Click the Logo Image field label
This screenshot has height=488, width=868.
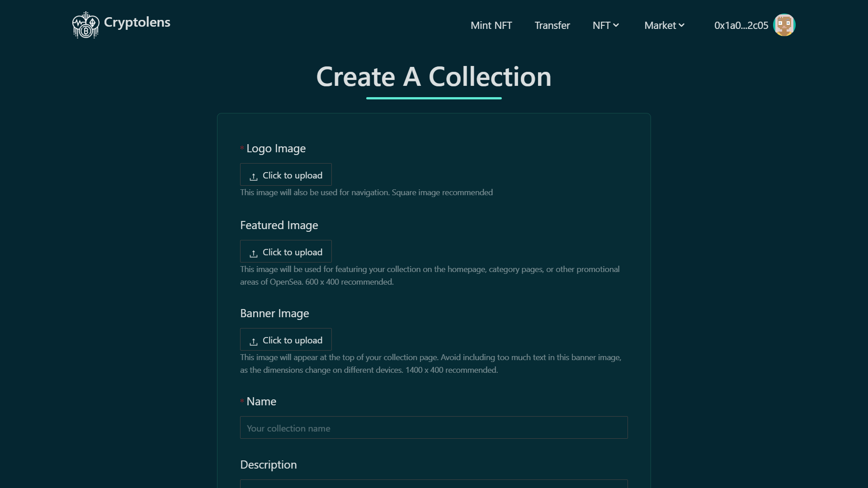276,149
